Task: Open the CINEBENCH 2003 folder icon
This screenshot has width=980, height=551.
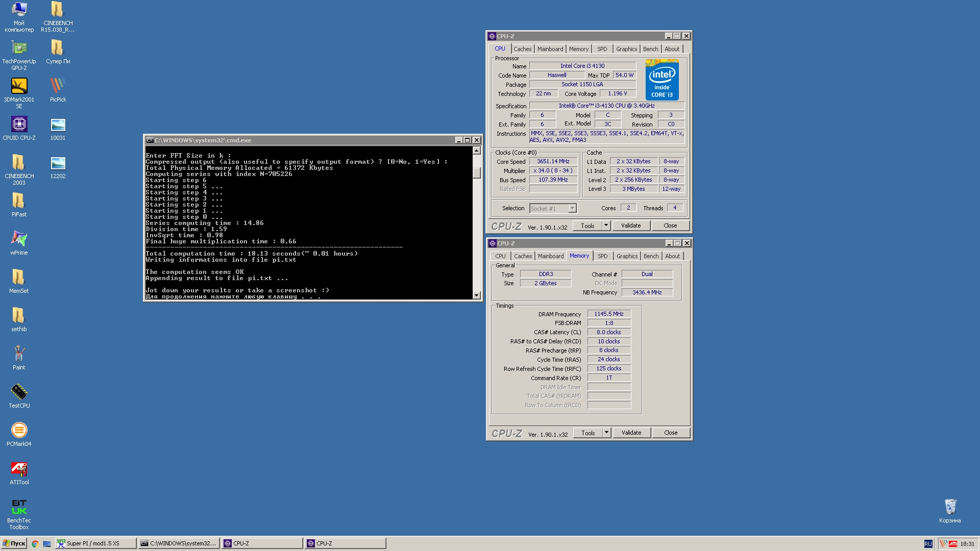Action: click(x=19, y=170)
